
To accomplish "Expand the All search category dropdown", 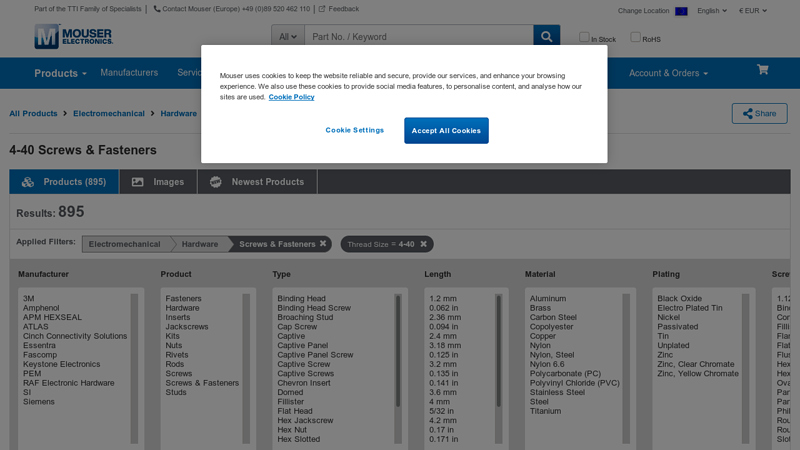I will tap(288, 37).
